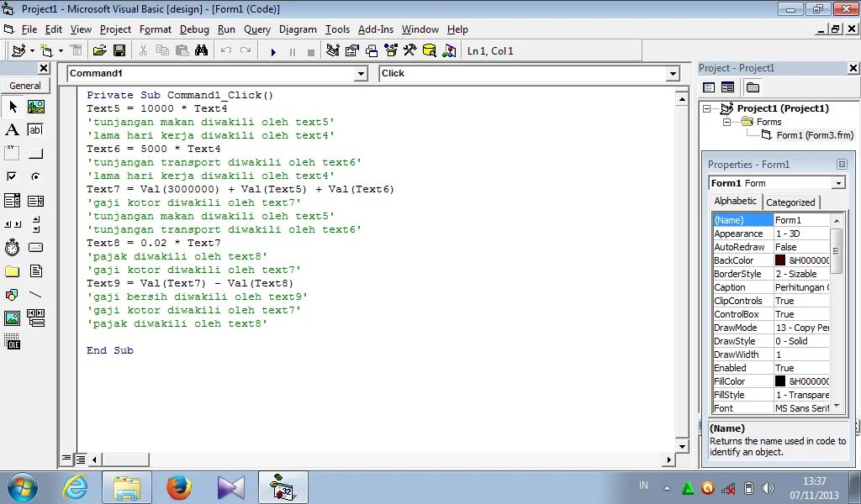The height and width of the screenshot is (504, 861).
Task: Select the PictureBox control tool
Action: click(x=35, y=107)
